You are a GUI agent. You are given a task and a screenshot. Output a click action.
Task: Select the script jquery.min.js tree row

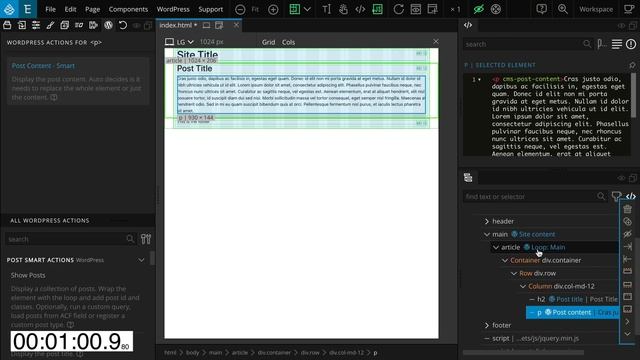[x=536, y=338]
